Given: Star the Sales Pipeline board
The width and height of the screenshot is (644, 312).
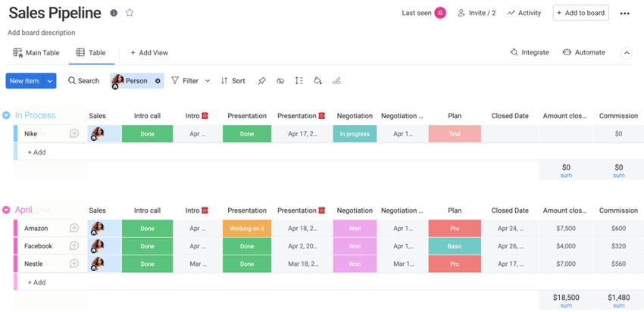Looking at the screenshot, I should coord(130,13).
